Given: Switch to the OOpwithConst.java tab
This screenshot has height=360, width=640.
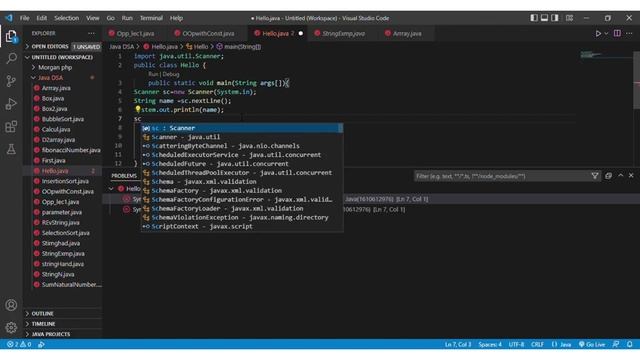Looking at the screenshot, I should pos(208,33).
